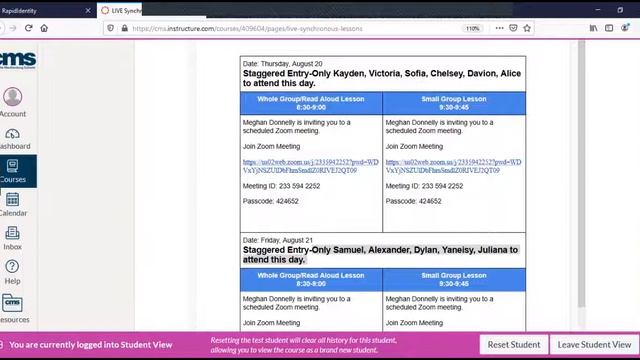Open the CMS Resources sidebar item

point(13,309)
